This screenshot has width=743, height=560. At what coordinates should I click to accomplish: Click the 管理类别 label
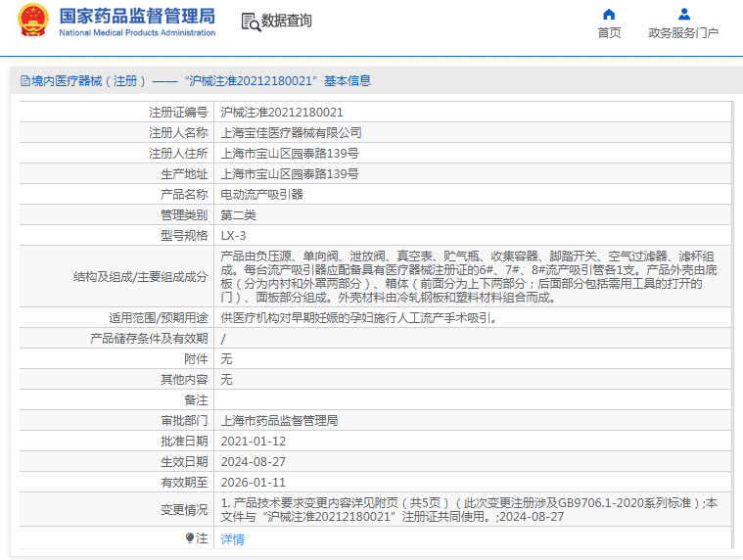[184, 215]
